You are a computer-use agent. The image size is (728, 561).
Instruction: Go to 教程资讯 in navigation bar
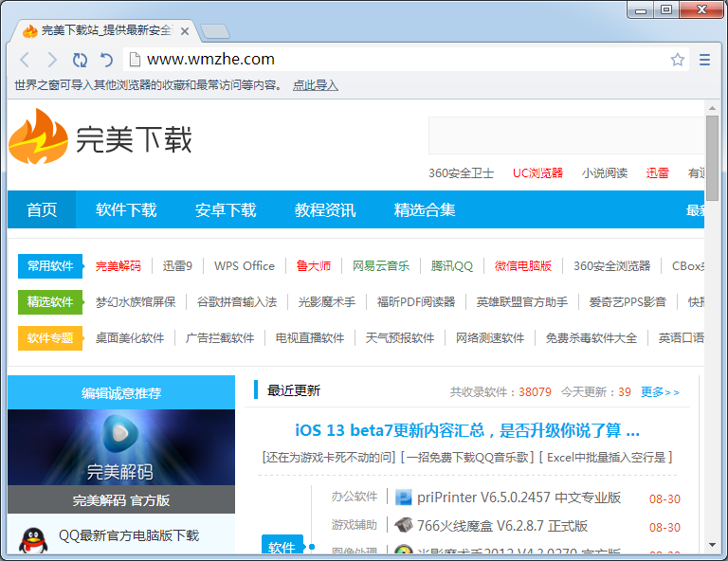pos(325,210)
